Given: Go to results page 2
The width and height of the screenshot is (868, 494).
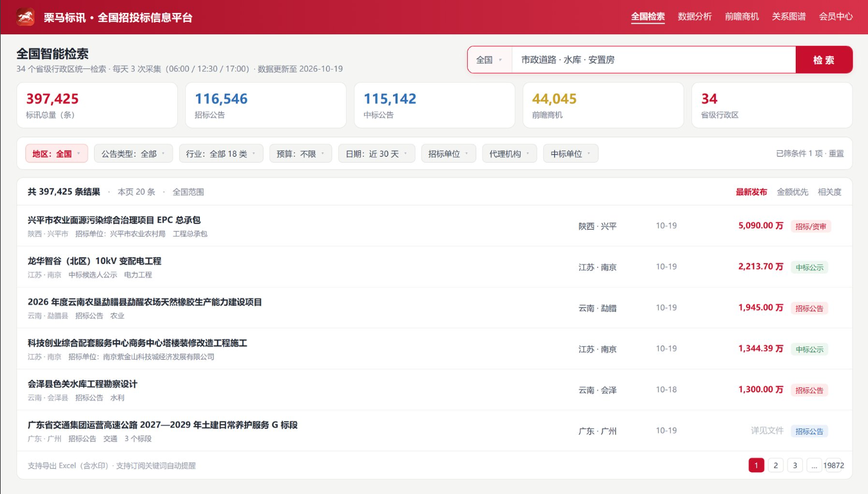Looking at the screenshot, I should tap(776, 465).
